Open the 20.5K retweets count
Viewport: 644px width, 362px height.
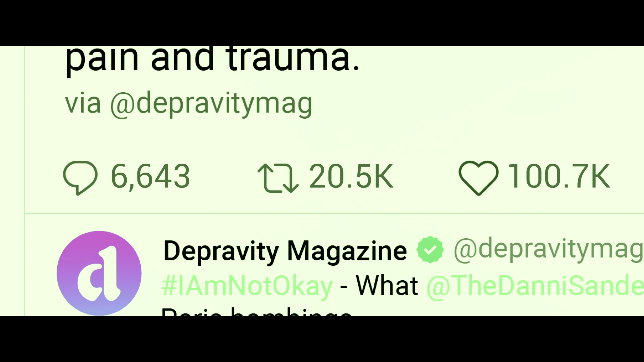tap(351, 176)
